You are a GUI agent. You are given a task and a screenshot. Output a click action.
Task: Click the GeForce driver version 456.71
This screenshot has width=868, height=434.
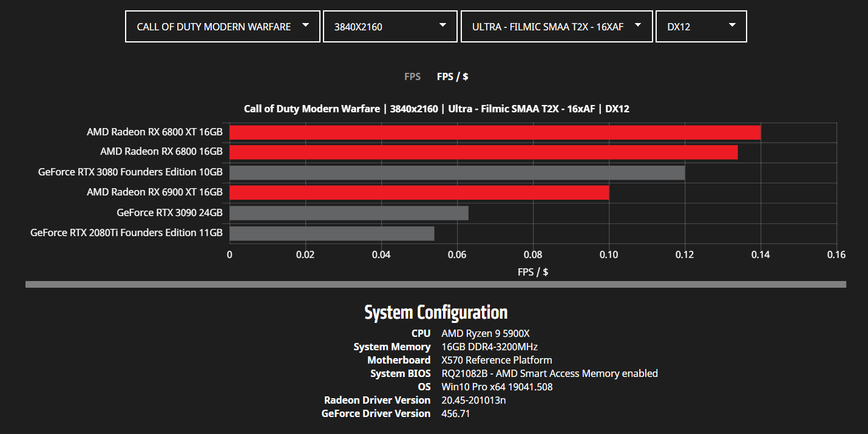456,413
